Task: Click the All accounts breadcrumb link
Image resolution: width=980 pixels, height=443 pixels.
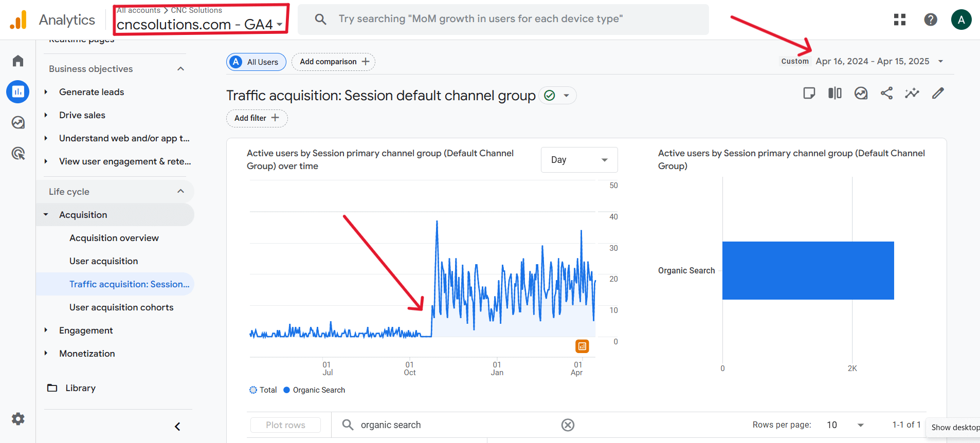Action: (138, 10)
